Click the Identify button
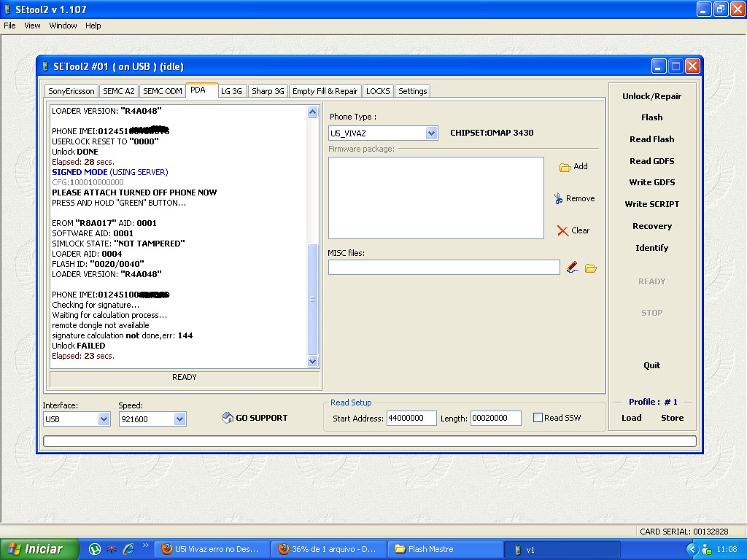 click(651, 248)
